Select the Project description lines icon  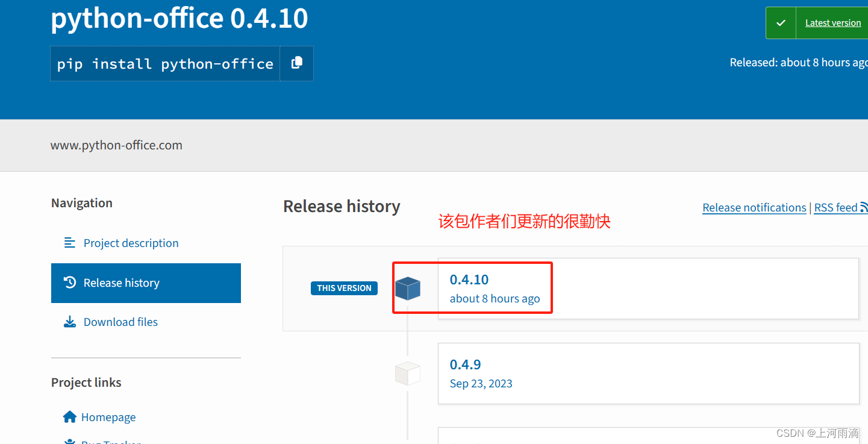pyautogui.click(x=70, y=242)
